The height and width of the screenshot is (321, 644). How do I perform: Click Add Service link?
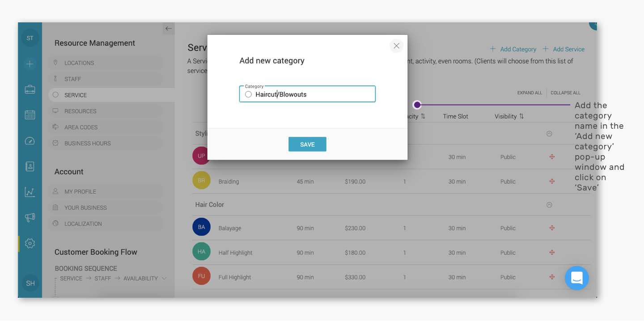click(563, 49)
